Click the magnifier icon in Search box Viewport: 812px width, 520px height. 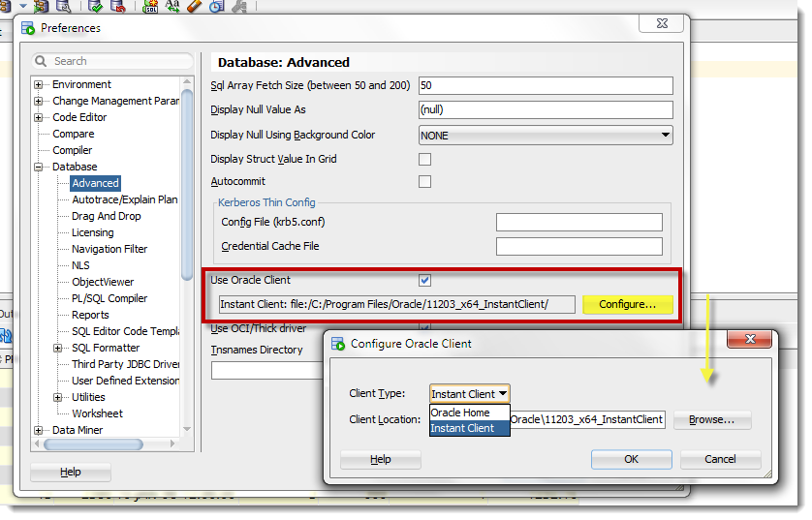(41, 61)
